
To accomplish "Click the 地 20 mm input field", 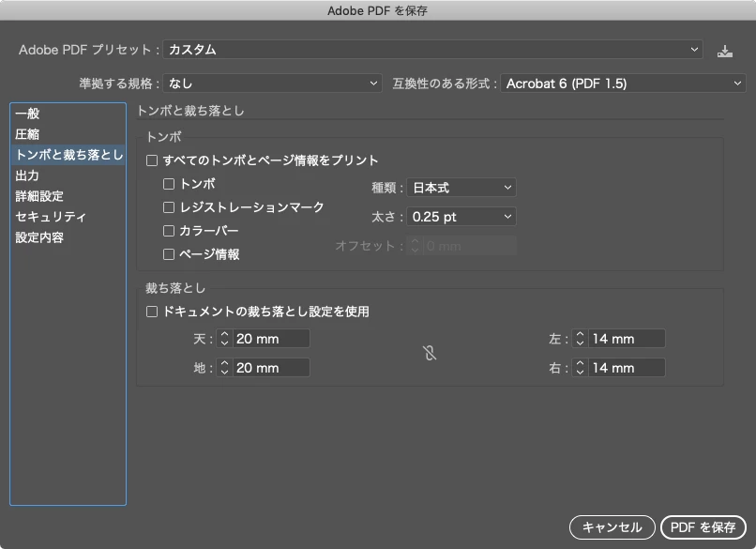I will pos(271,368).
